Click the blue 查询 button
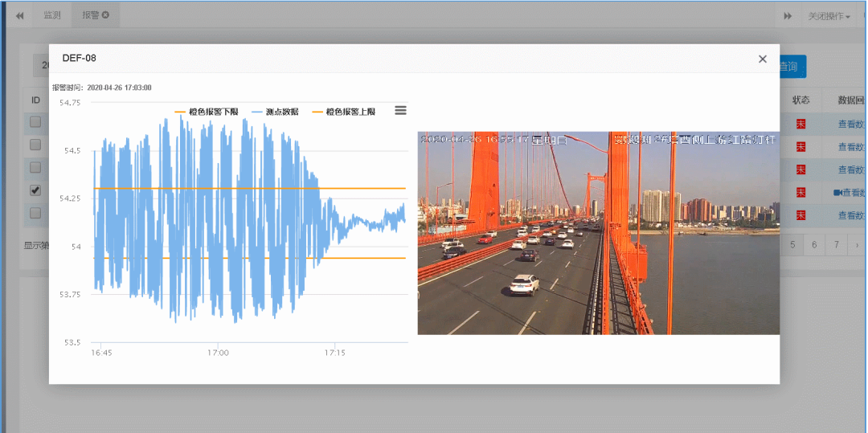The image size is (868, 433). point(792,67)
